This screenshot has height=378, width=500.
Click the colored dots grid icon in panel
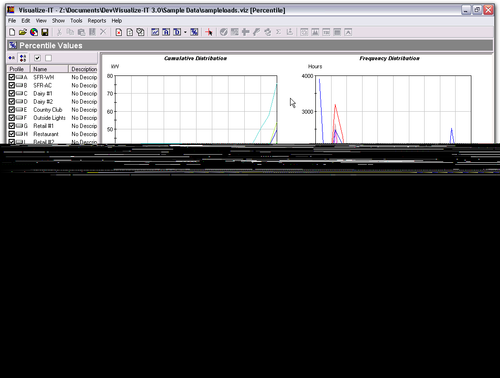[x=23, y=58]
